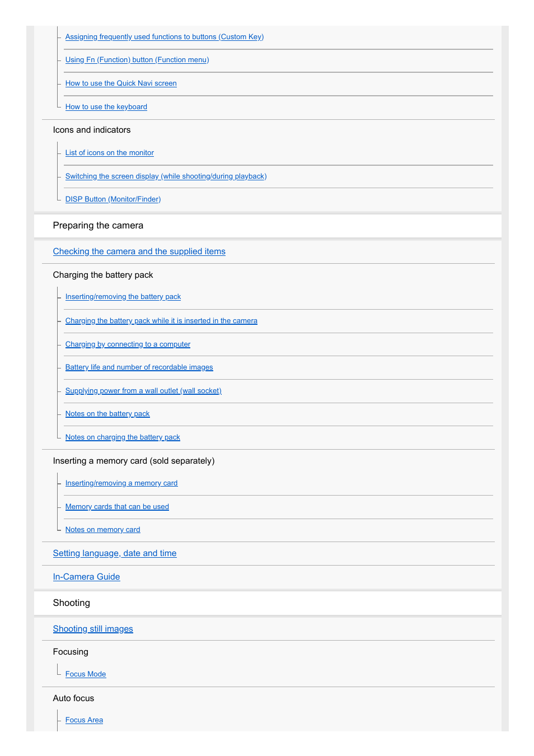Open Charging by connecting to a computer
Screen dimensions: 534x756
[128, 344]
